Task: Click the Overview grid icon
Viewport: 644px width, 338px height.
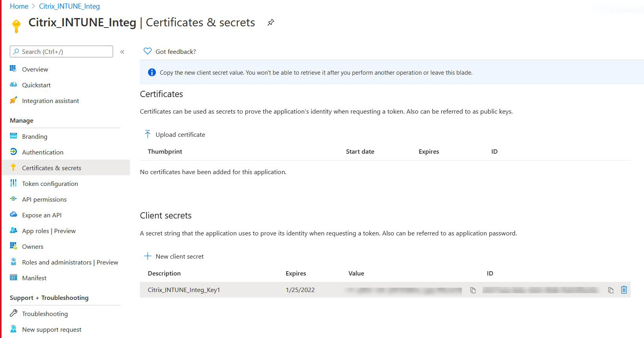Action: click(13, 69)
